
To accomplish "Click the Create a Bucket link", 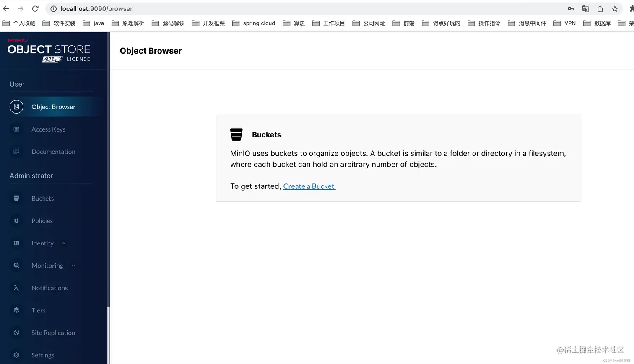I will tap(309, 186).
